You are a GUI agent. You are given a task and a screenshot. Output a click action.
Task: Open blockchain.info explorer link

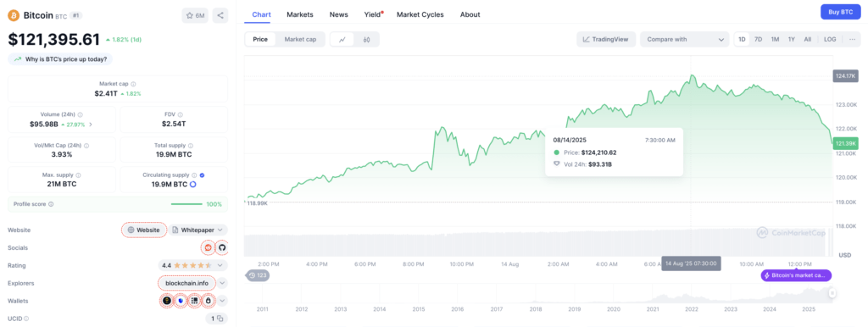tap(187, 283)
